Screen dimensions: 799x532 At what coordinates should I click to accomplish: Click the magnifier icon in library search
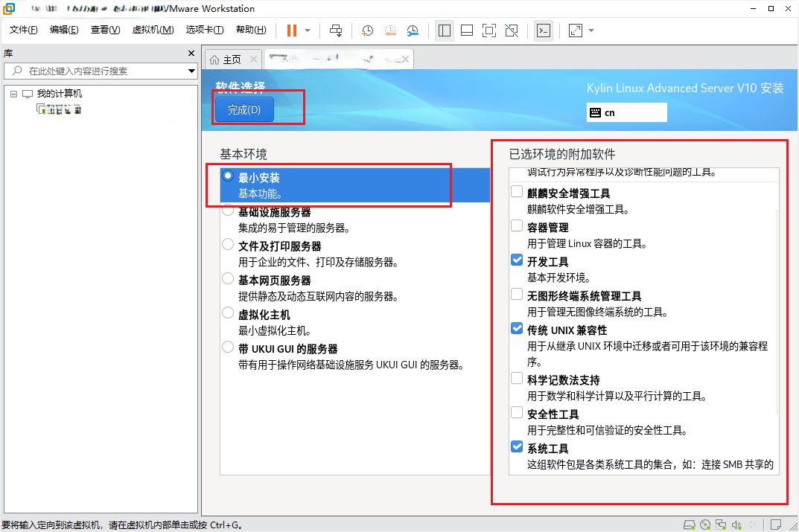click(17, 71)
